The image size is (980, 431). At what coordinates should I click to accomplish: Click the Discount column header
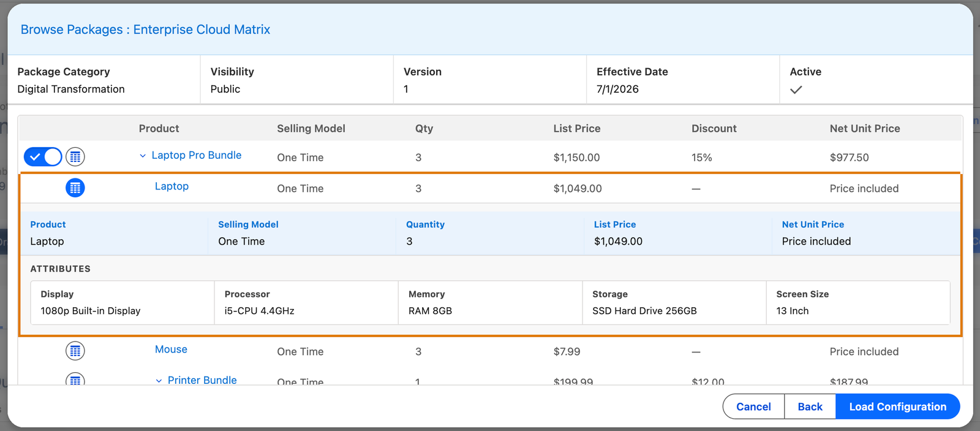click(714, 129)
